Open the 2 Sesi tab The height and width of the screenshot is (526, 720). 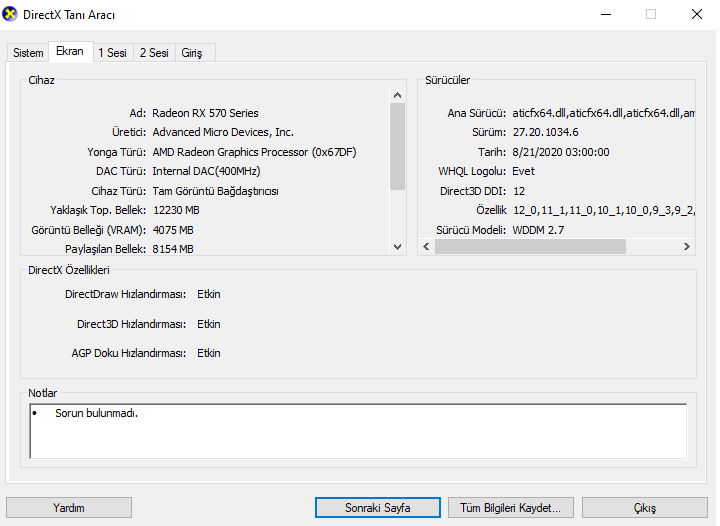[154, 53]
